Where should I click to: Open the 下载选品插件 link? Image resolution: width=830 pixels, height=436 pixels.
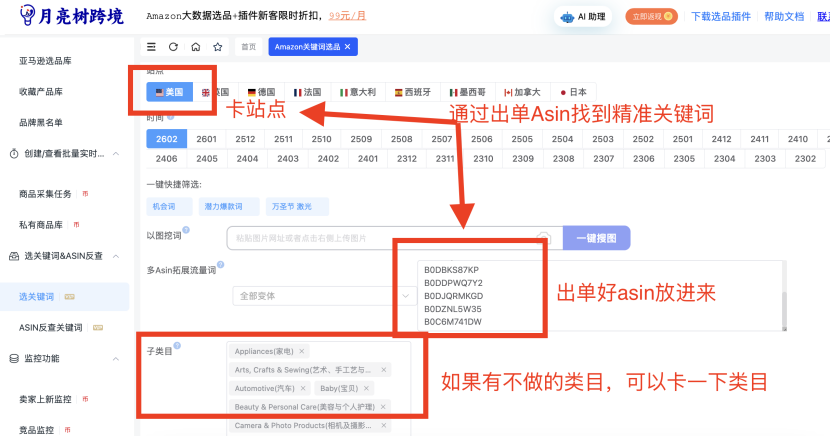pyautogui.click(x=719, y=17)
